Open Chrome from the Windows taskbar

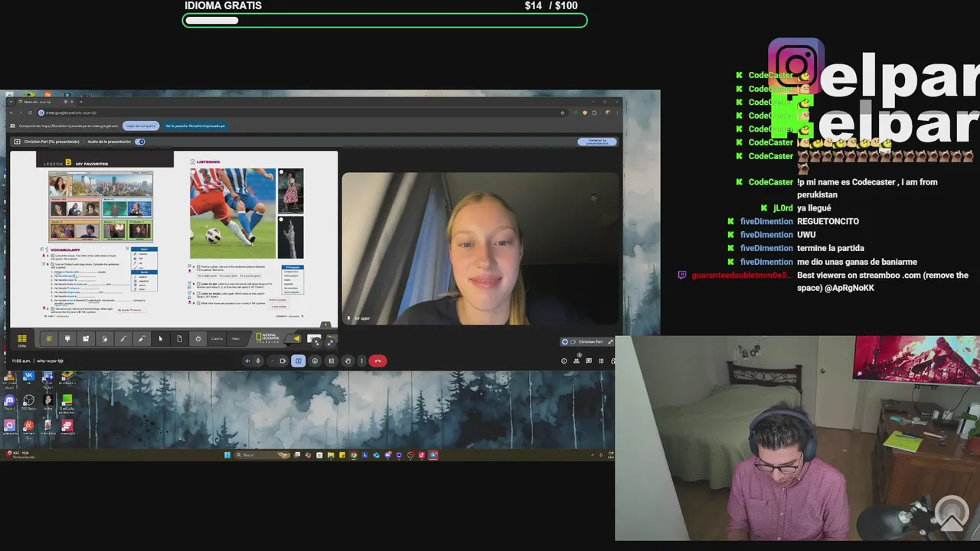pyautogui.click(x=354, y=455)
